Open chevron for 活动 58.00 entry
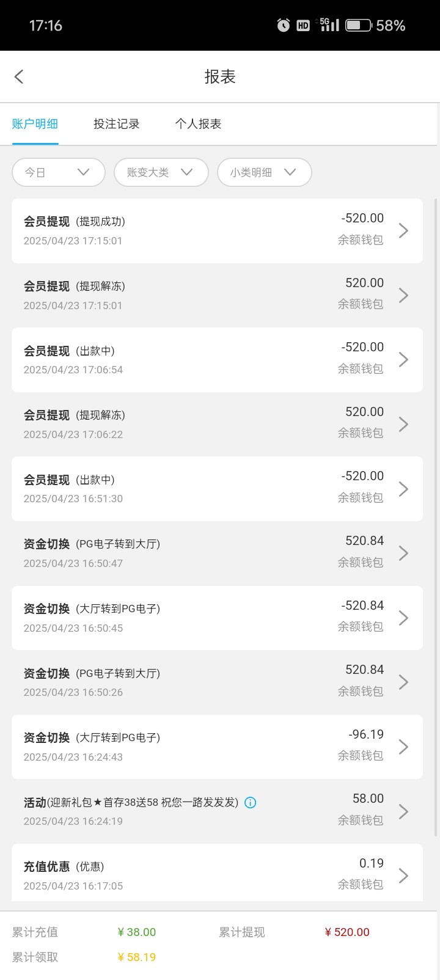440x980 pixels. (403, 811)
